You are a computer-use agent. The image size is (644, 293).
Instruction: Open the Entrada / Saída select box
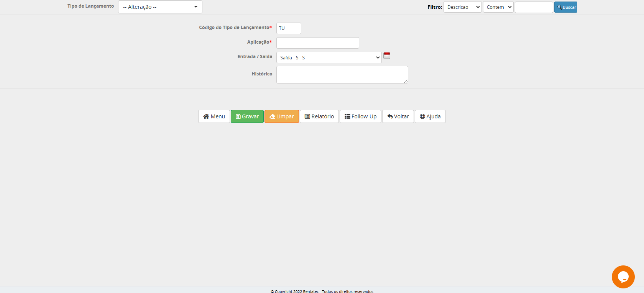(329, 57)
